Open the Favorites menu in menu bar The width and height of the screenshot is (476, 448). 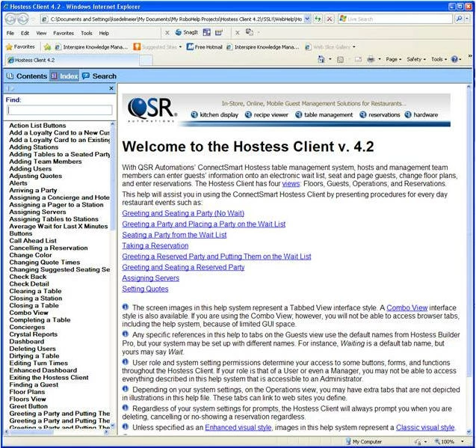(64, 33)
